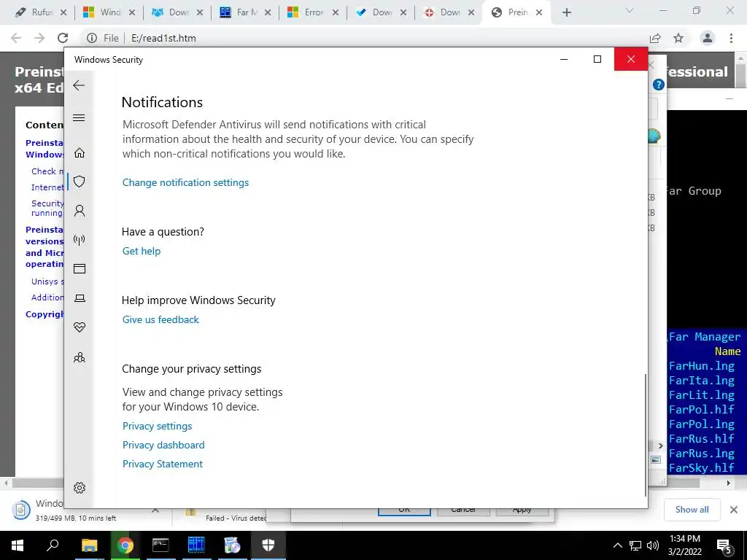This screenshot has width=747, height=560.
Task: Open Chrome profile avatar menu
Action: (x=708, y=38)
